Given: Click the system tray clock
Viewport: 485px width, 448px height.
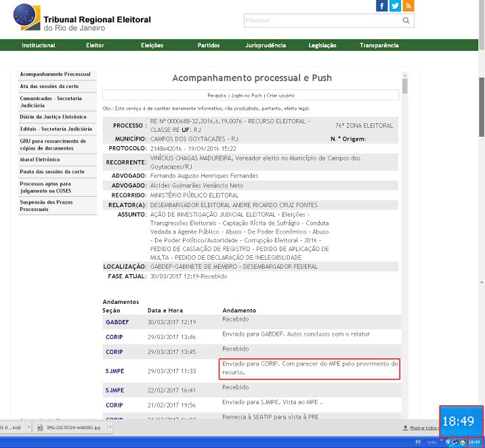Looking at the screenshot, I should pyautogui.click(x=475, y=441).
